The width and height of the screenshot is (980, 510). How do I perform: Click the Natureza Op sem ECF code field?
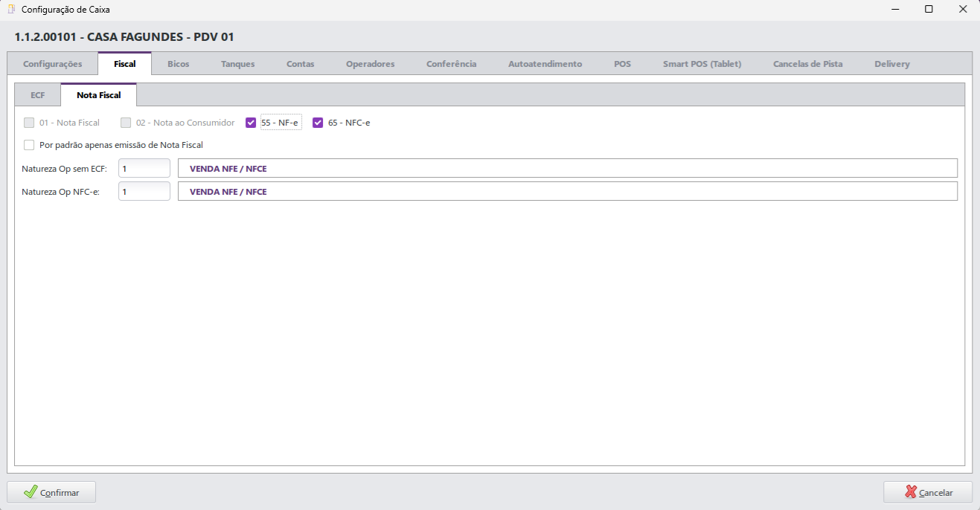pos(144,169)
